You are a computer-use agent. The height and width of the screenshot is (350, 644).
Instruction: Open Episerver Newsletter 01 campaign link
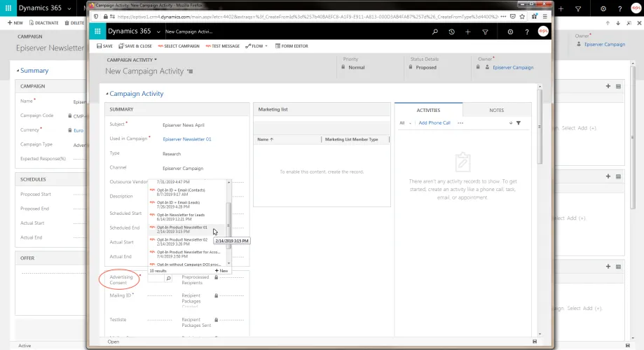click(187, 139)
